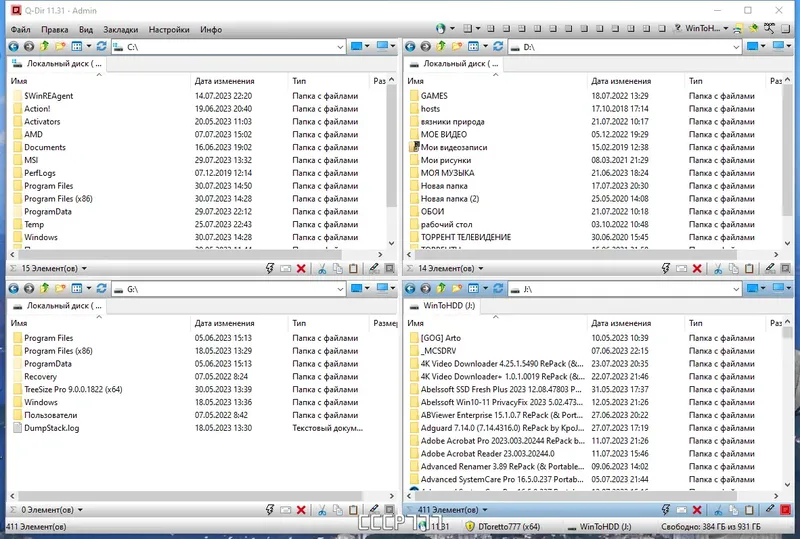800x539 pixels.
Task: Click the view mode icon in D:\ pane
Action: (x=473, y=46)
